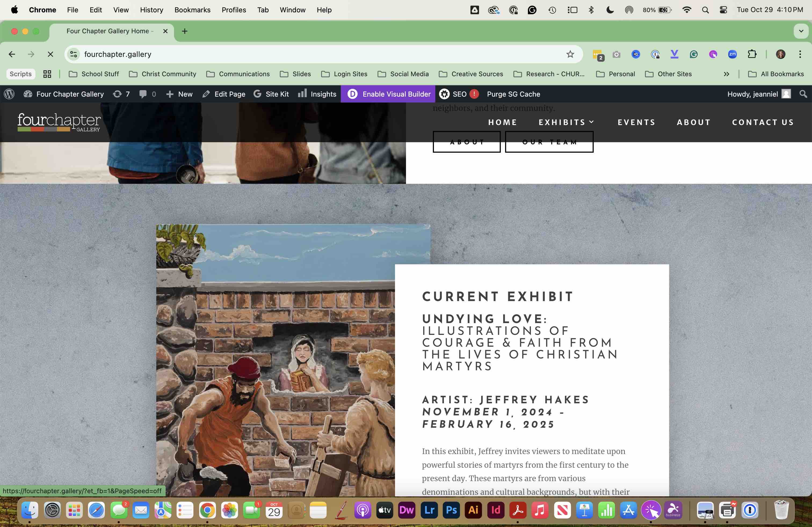Click the admin bar search magnifier
812x527 pixels.
[x=803, y=94]
